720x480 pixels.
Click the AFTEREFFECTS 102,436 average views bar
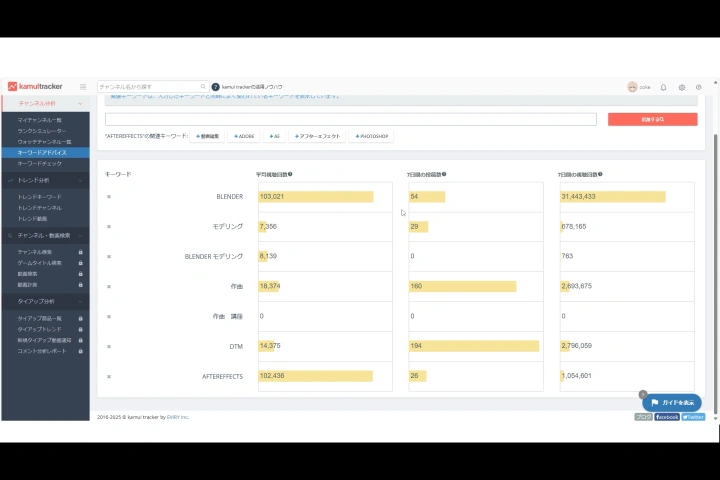(x=315, y=376)
